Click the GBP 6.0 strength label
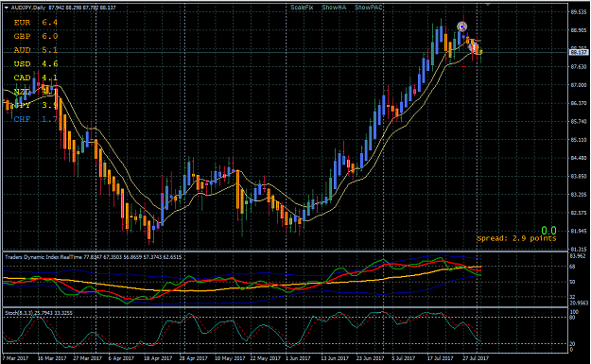 (x=36, y=36)
